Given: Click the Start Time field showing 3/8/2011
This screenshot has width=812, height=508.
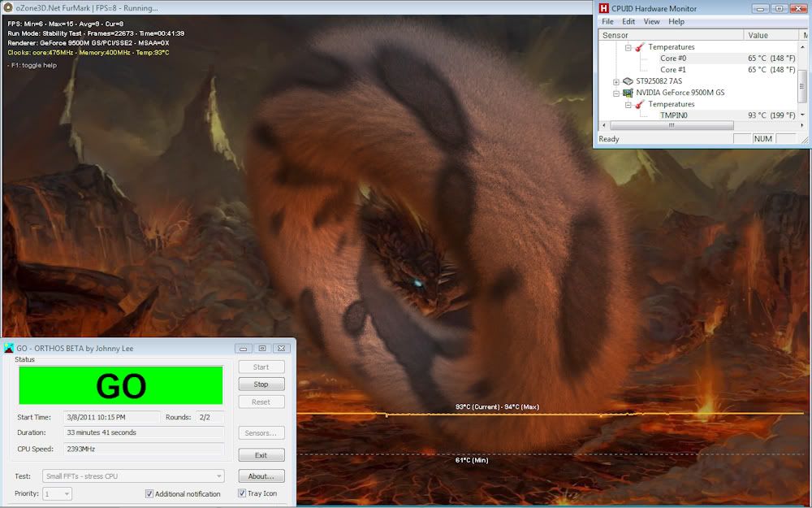Looking at the screenshot, I should 111,417.
